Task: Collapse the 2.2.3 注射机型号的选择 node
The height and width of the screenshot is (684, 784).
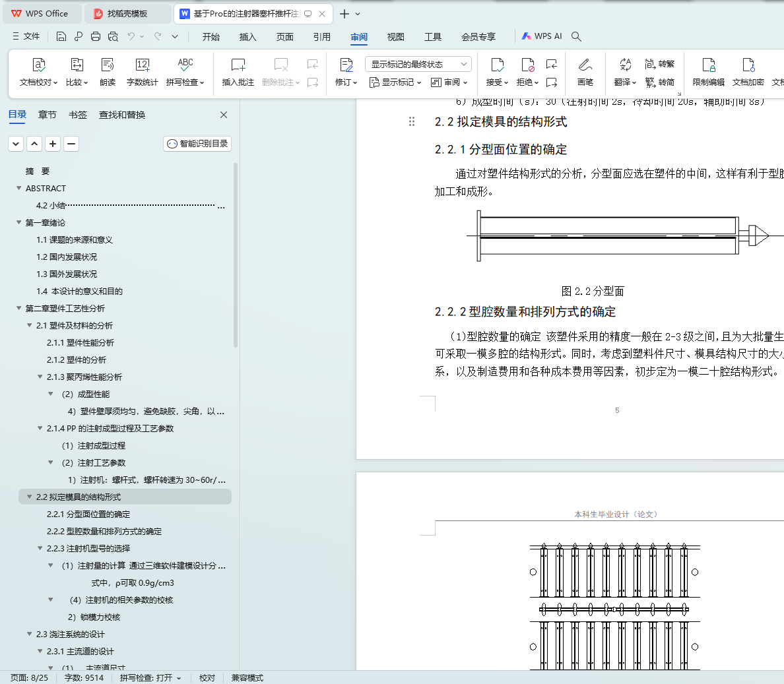Action: (40, 548)
